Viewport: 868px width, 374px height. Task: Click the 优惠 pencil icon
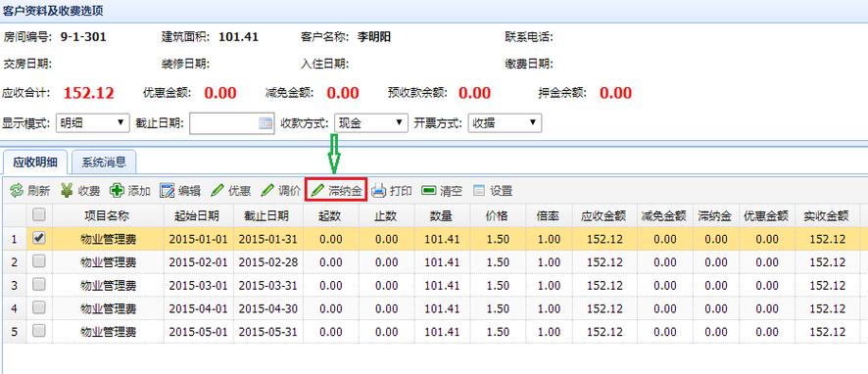pyautogui.click(x=217, y=191)
